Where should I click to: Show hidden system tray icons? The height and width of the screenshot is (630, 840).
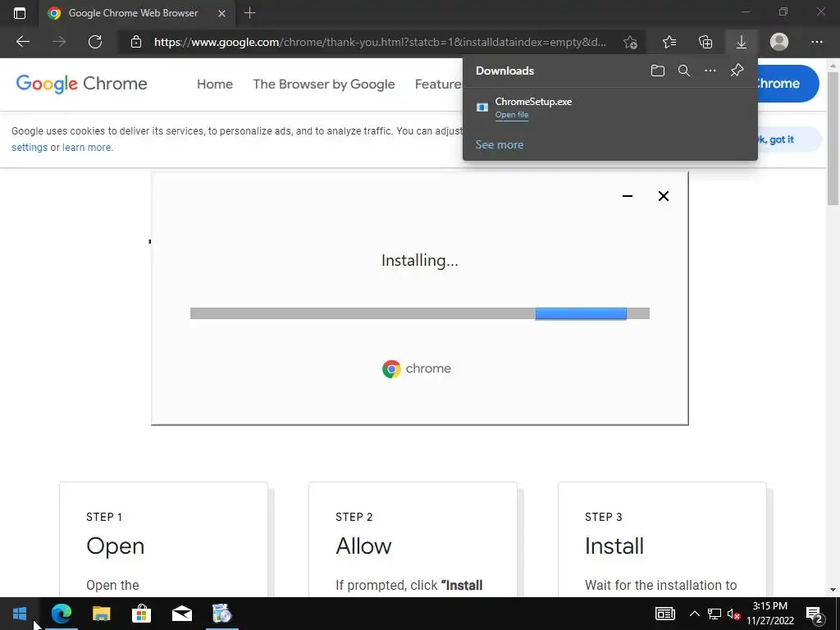694,614
